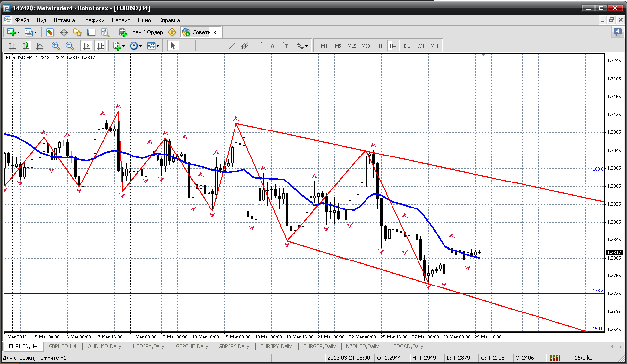Image resolution: width=627 pixels, height=364 pixels.
Task: Switch to the AUDUSD,Daily chart tab
Action: 105,346
